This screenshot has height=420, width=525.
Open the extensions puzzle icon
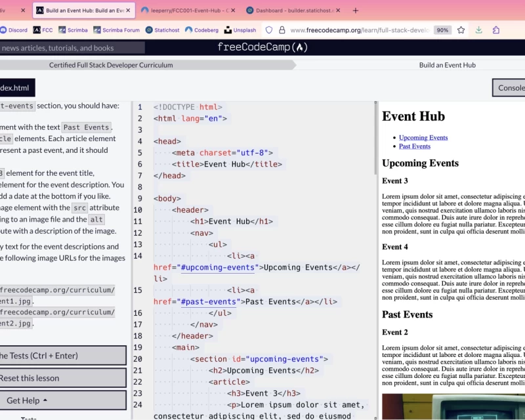pos(496,30)
